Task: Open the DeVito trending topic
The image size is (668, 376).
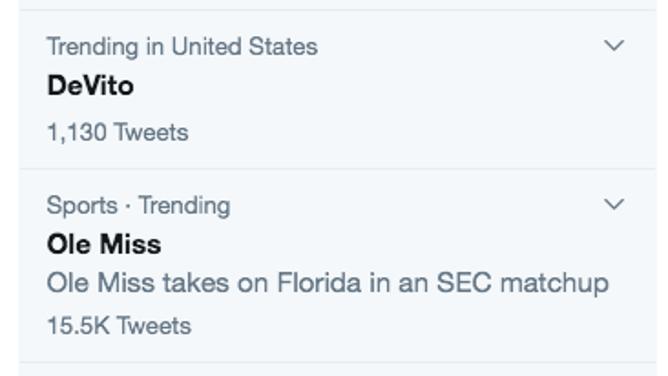Action: 90,86
